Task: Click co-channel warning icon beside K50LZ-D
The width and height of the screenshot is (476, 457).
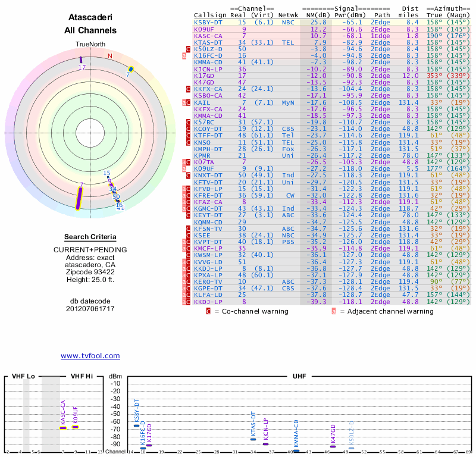Action: click(189, 49)
